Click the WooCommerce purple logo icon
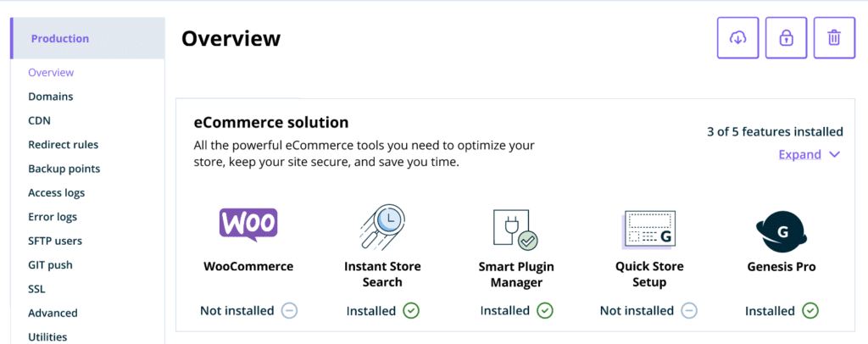This screenshot has height=344, width=868. (248, 225)
